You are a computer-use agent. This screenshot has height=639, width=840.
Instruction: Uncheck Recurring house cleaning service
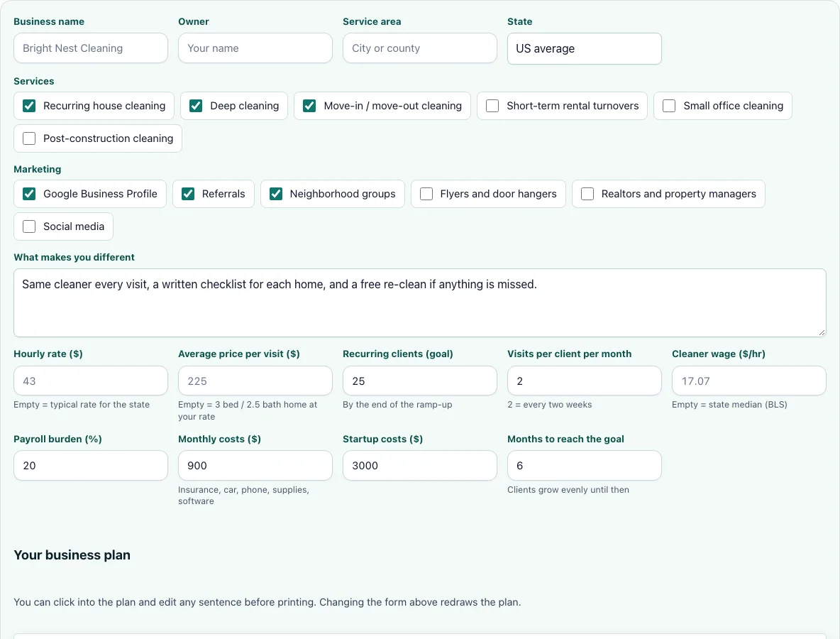point(30,106)
